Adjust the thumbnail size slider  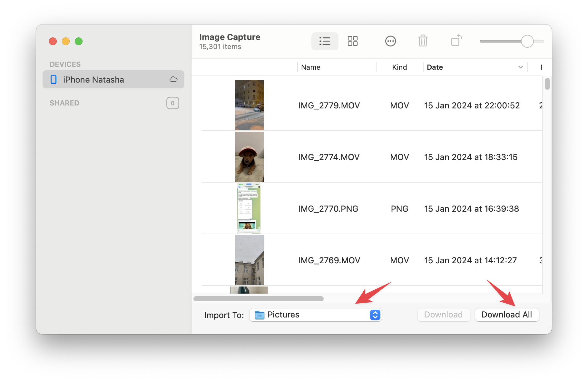pyautogui.click(x=528, y=41)
